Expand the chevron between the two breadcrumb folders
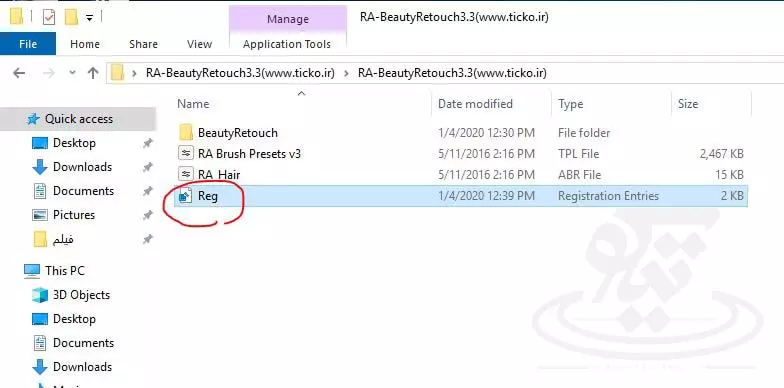 (346, 73)
